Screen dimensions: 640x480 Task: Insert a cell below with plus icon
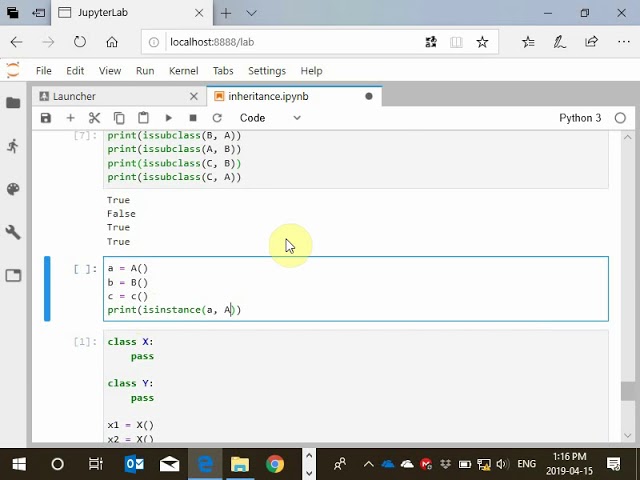(70, 118)
